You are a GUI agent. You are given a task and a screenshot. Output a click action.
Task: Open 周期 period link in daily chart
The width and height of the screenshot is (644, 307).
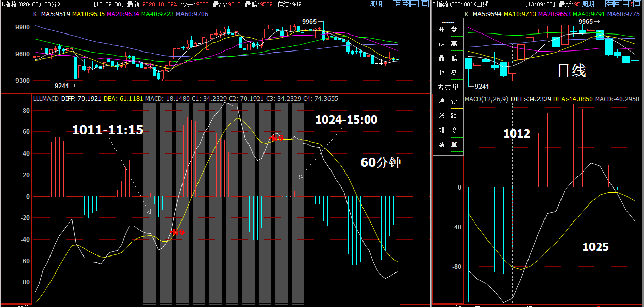(588, 4)
